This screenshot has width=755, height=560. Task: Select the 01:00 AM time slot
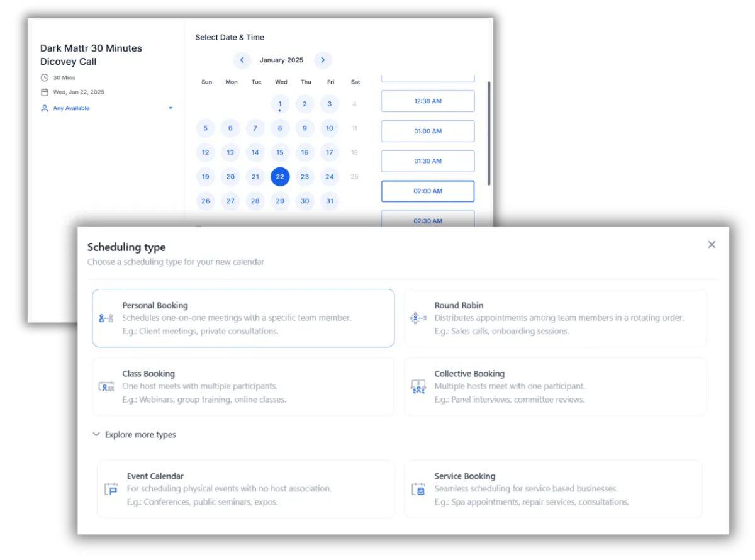click(x=428, y=131)
